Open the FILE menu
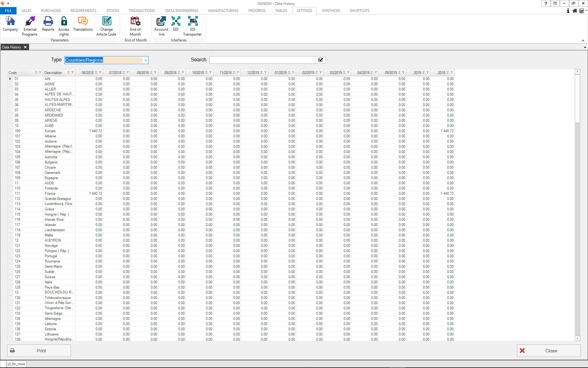Viewport: 588px width, 368px height. (8, 11)
